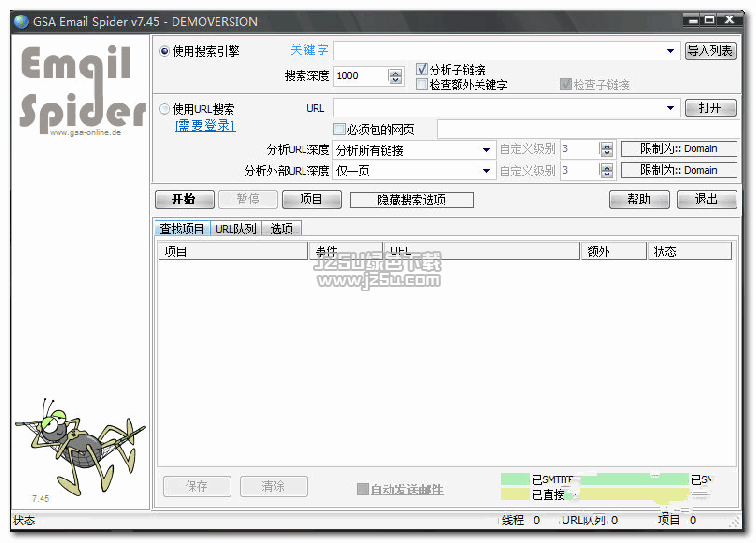Click the 项目 0 status bar entry
756x543 pixels.
coord(676,520)
